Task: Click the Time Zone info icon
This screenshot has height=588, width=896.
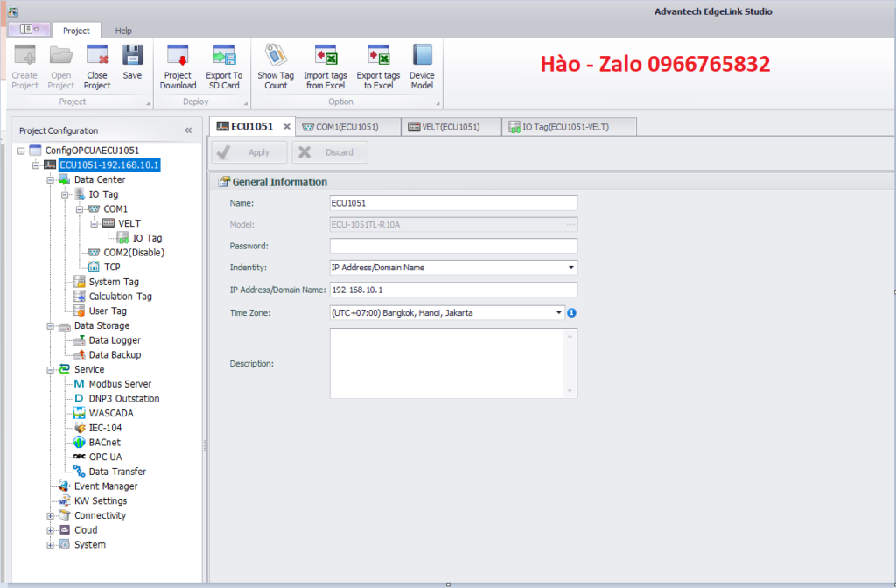Action: [571, 313]
